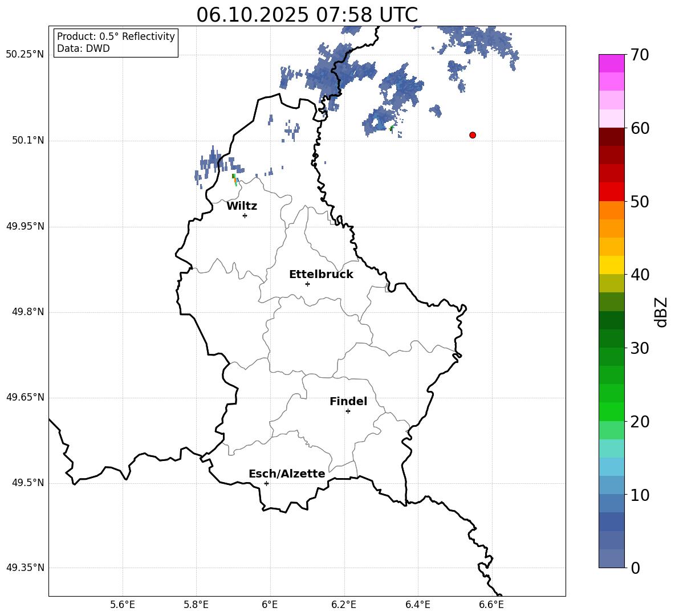The height and width of the screenshot is (616, 675).
Task: Click the dark maroon colorbar swatch below 60
Action: pos(611,137)
